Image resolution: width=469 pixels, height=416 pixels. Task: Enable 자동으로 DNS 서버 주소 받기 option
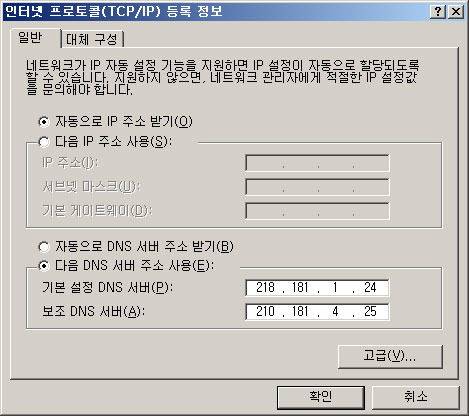(44, 247)
